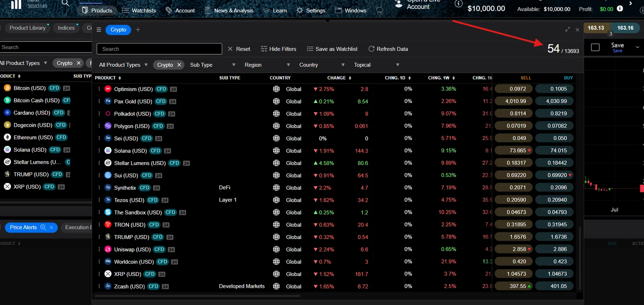Open the Account menu
Screen dimensions: 644x305
(x=180, y=10)
